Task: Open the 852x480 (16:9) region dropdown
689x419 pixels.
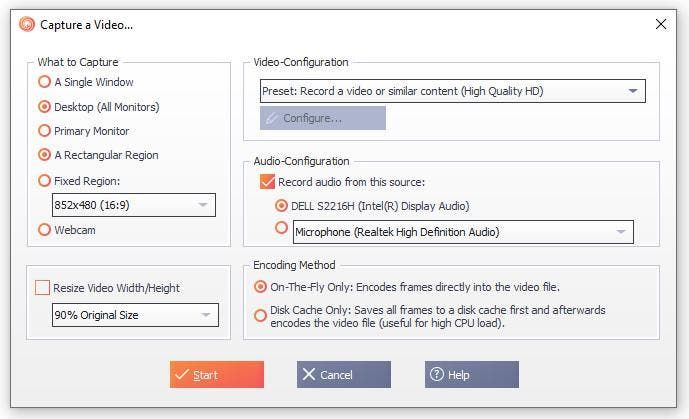Action: pyautogui.click(x=134, y=205)
